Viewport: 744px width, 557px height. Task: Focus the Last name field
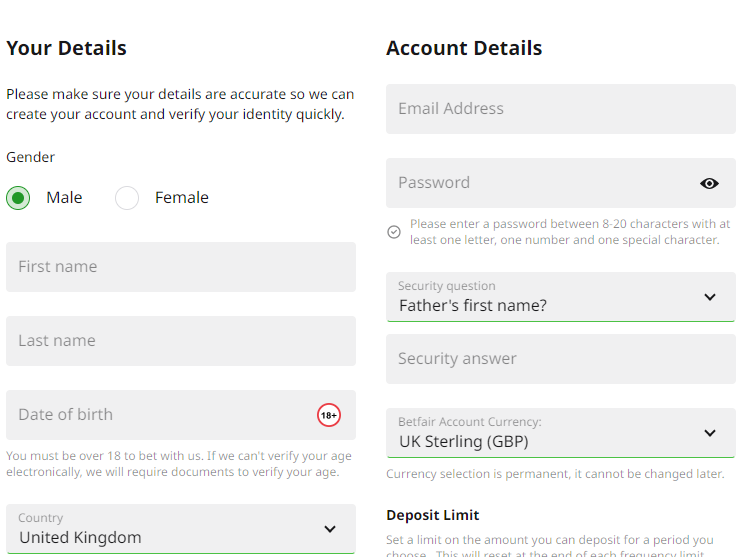pyautogui.click(x=180, y=341)
